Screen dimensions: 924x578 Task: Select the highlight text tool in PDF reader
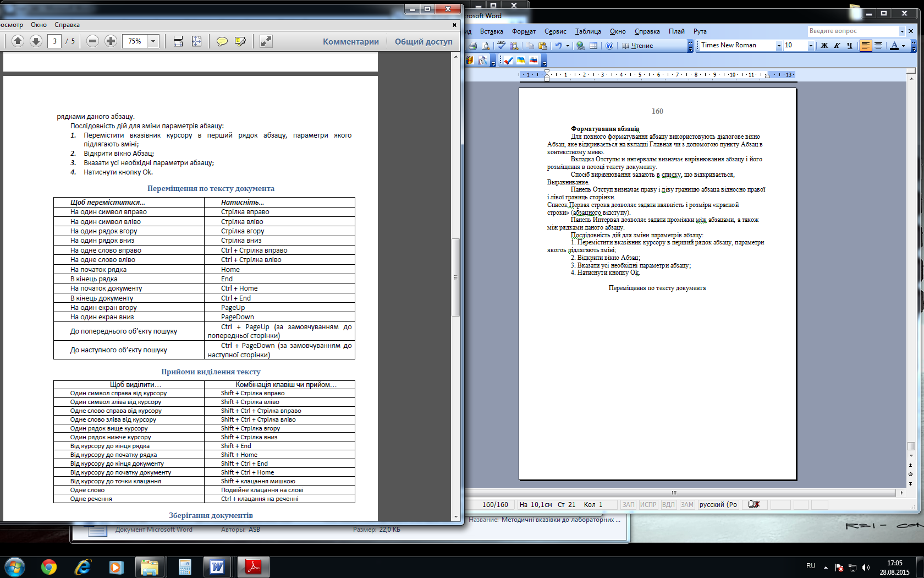point(240,41)
